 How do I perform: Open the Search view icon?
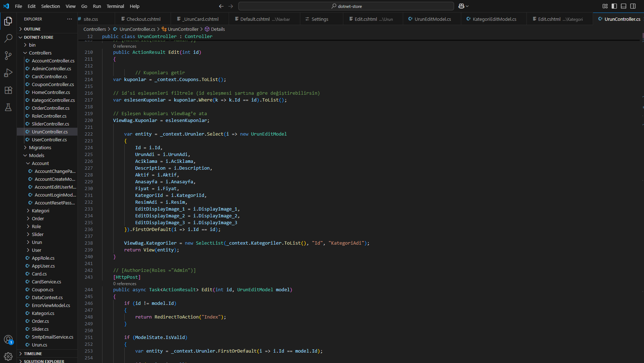coord(8,38)
